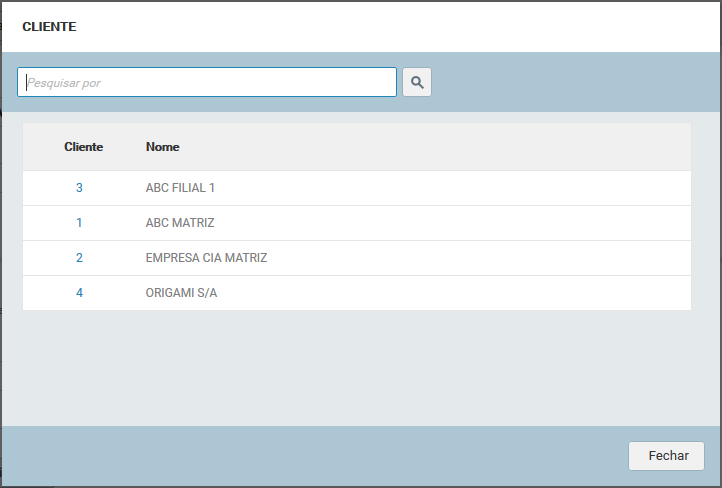This screenshot has height=488, width=722.
Task: Open client number 3 link
Action: point(79,188)
